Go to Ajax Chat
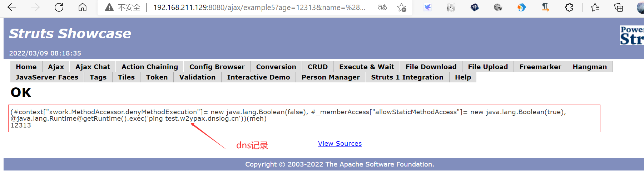Image resolution: width=644 pixels, height=173 pixels. [93, 67]
